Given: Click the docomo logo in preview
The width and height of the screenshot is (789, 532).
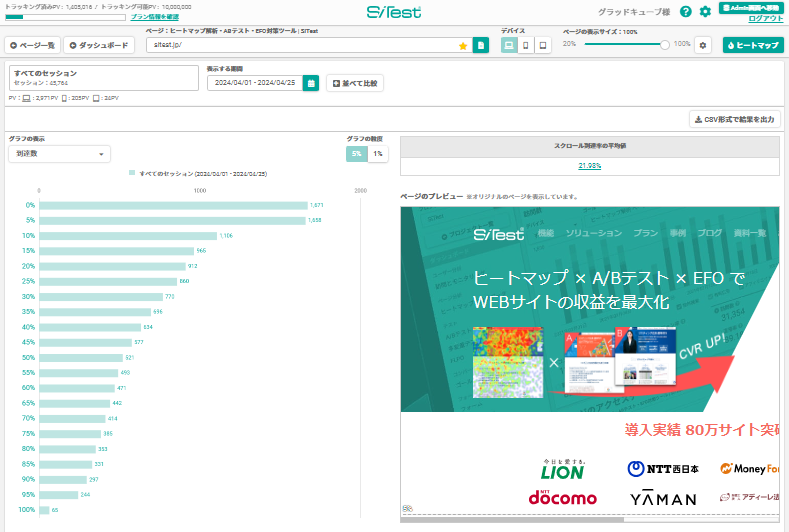Looking at the screenshot, I should (563, 498).
